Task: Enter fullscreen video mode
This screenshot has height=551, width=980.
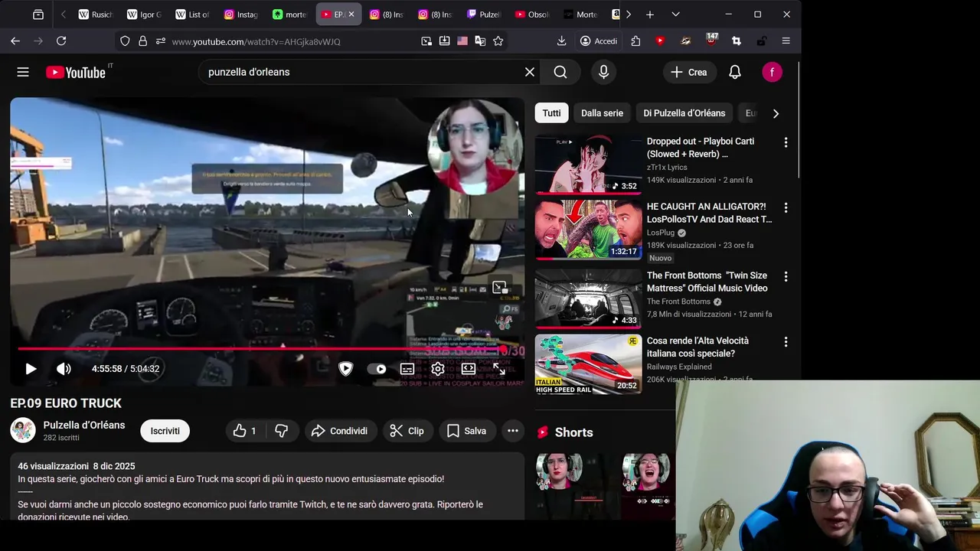Action: tap(498, 369)
